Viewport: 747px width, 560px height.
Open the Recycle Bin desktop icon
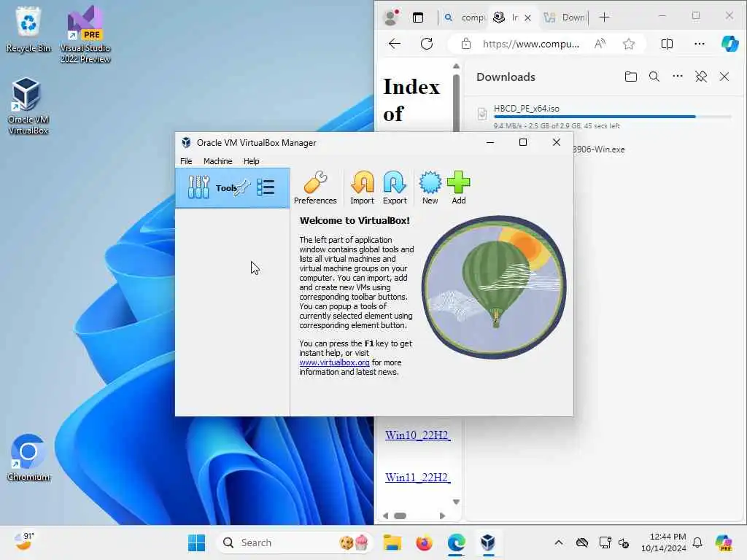coord(28,29)
